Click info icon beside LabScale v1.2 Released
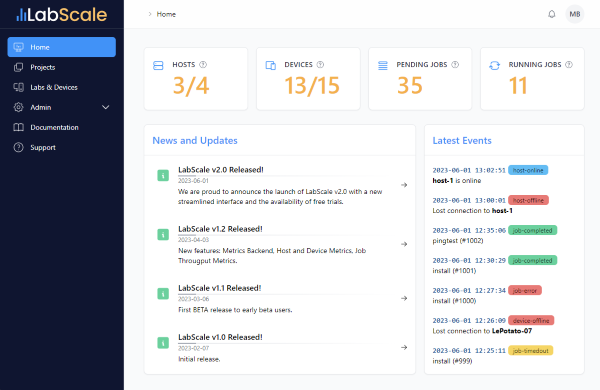The height and width of the screenshot is (390, 600). (x=163, y=235)
